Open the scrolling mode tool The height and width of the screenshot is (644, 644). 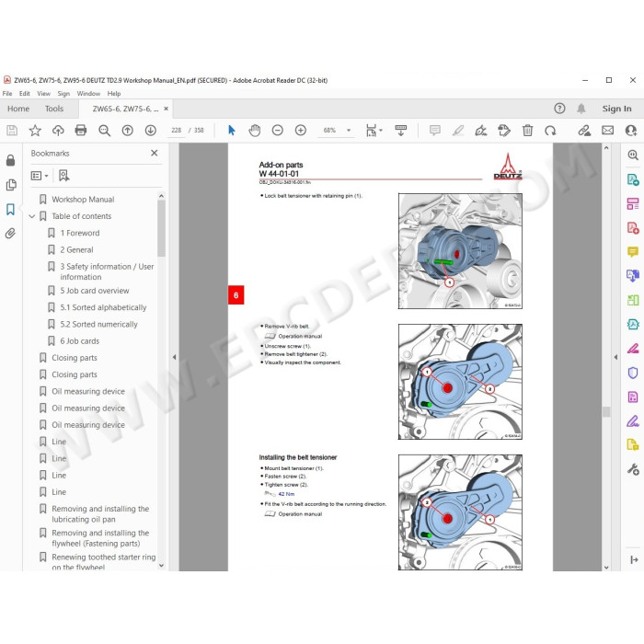(401, 131)
